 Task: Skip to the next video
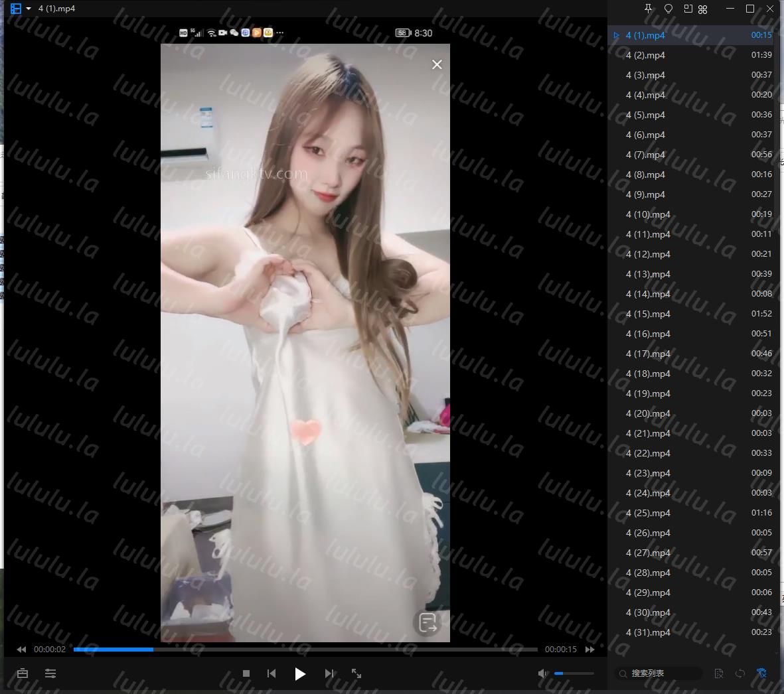[x=329, y=673]
